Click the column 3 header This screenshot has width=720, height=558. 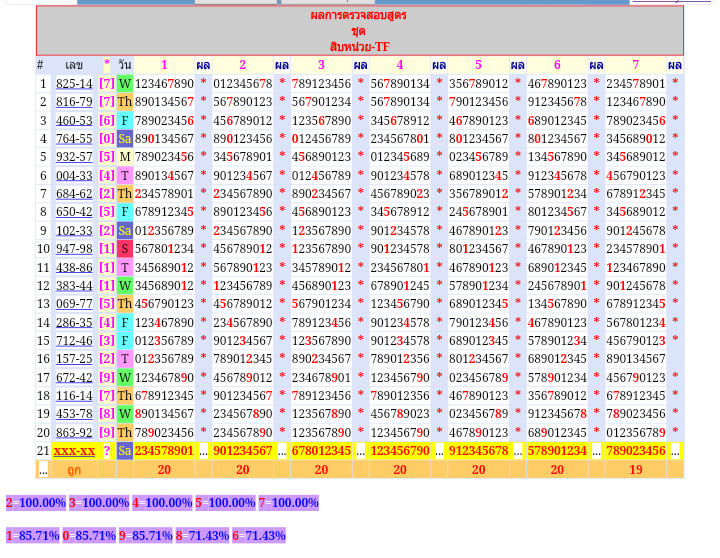321,65
